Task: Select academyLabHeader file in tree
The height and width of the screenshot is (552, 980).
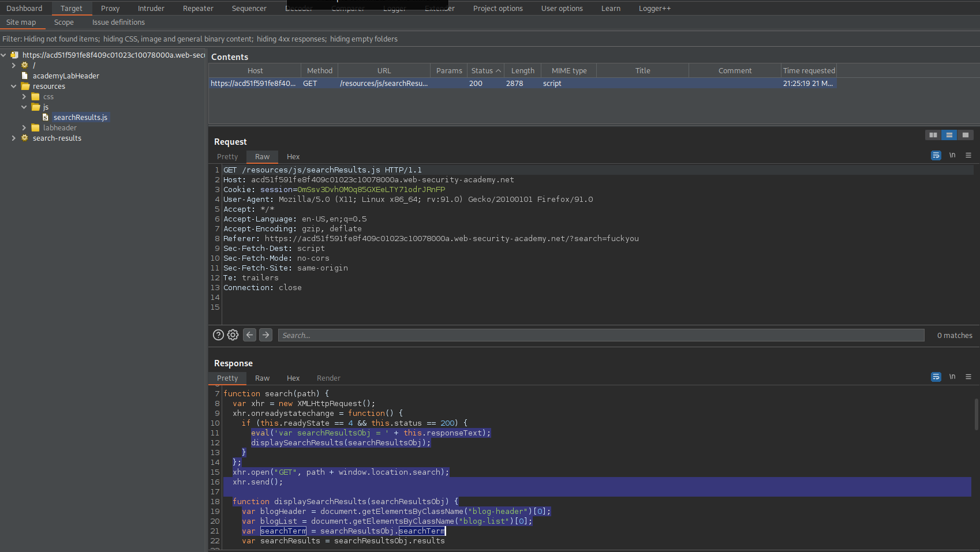Action: pos(66,76)
